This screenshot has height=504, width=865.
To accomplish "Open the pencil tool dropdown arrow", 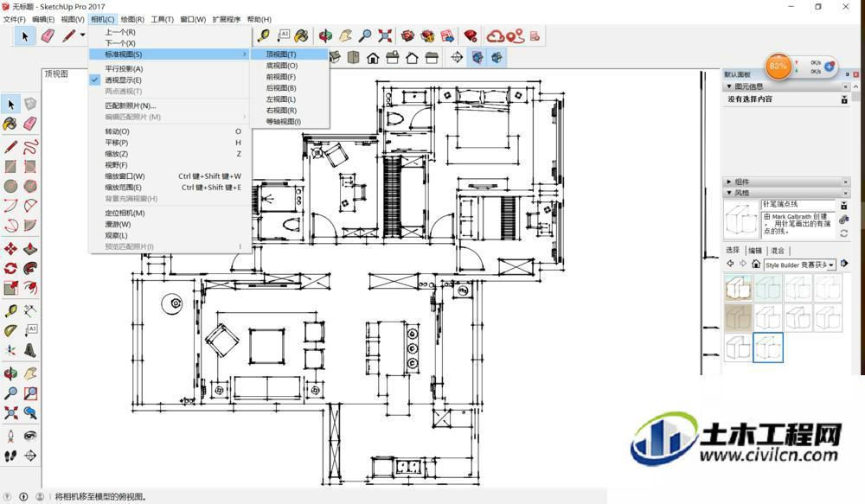I will (83, 35).
